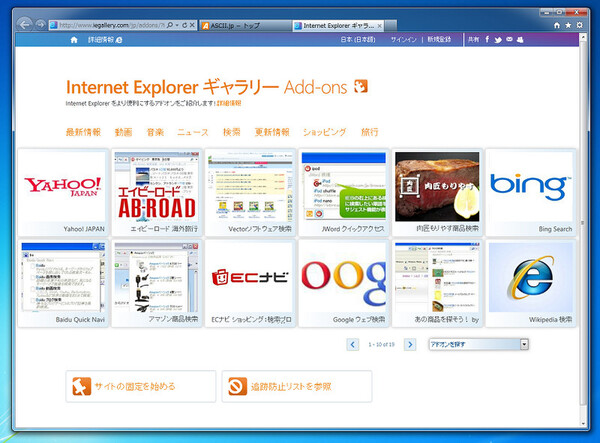This screenshot has height=443, width=600.
Task: Open the 最新情報 category
Action: [x=83, y=132]
